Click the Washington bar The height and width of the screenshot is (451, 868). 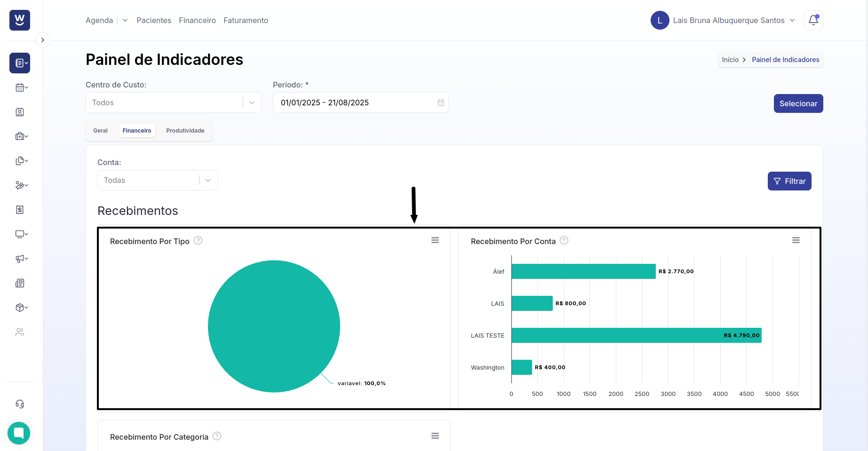(522, 367)
